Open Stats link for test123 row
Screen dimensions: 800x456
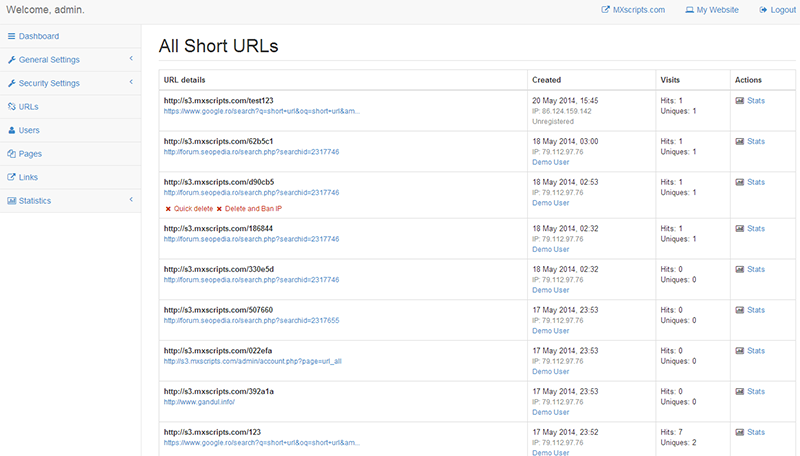point(756,100)
